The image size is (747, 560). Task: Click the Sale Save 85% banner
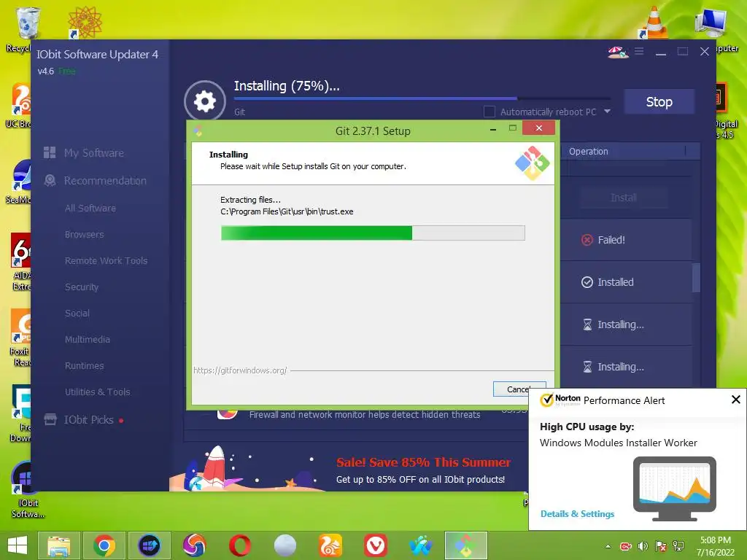[423, 462]
